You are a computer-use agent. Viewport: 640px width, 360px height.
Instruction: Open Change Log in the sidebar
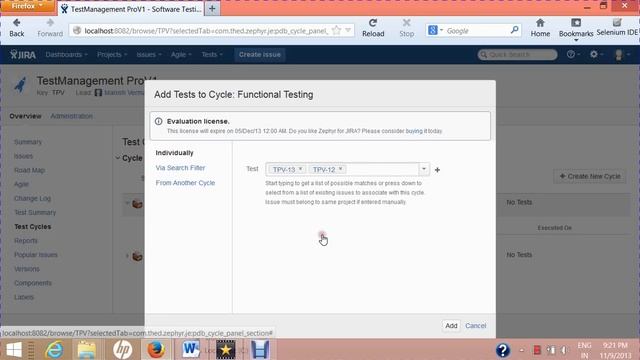point(32,198)
